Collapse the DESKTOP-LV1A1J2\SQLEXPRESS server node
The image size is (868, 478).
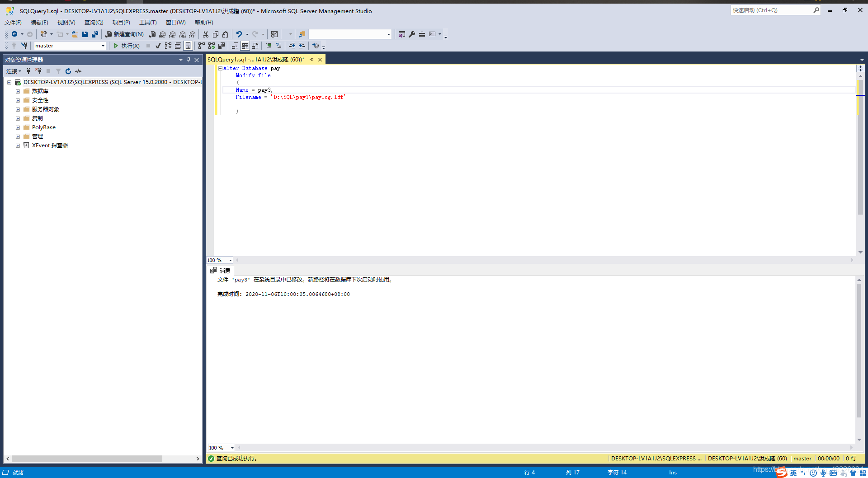coord(9,82)
